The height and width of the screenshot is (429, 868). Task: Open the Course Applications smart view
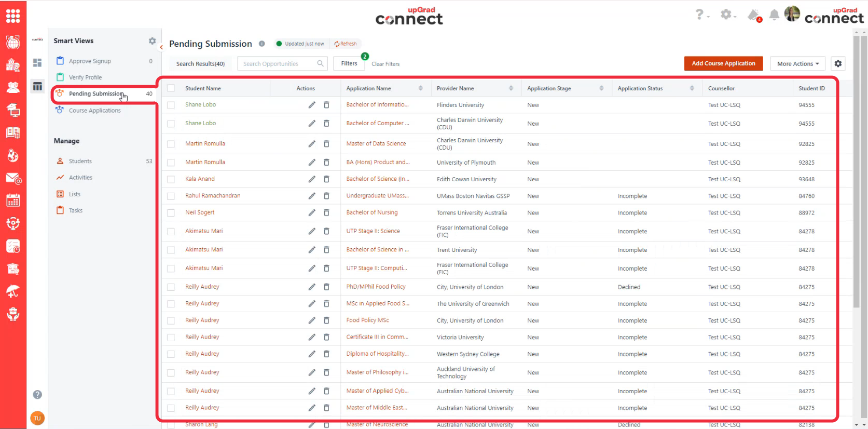click(94, 111)
